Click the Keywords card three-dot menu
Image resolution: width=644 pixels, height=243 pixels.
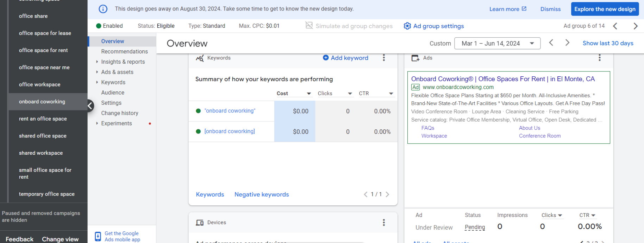coord(384,58)
